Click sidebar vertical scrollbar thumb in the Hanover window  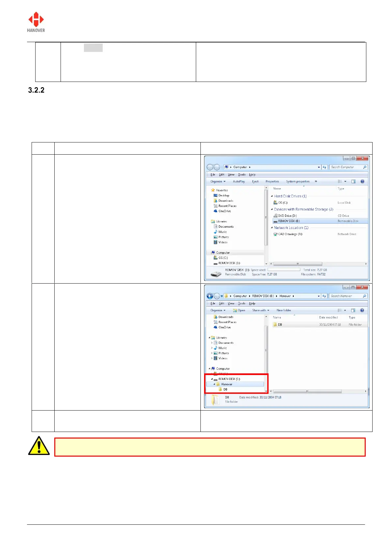[266, 350]
